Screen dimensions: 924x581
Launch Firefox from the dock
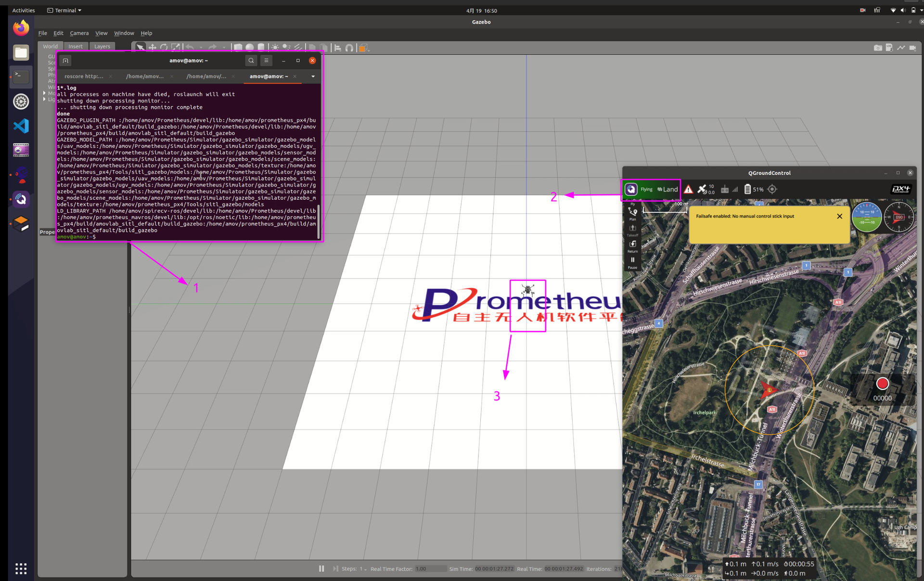click(21, 27)
